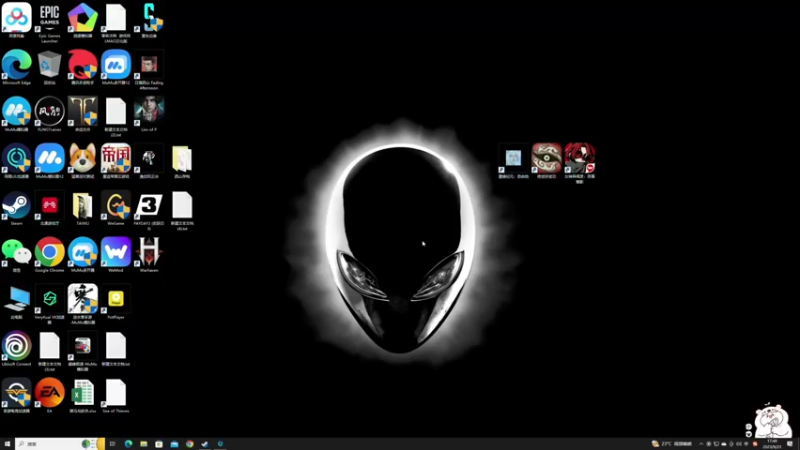Viewport: 800px width, 450px height.
Task: Open This PC computer icon
Action: click(16, 302)
